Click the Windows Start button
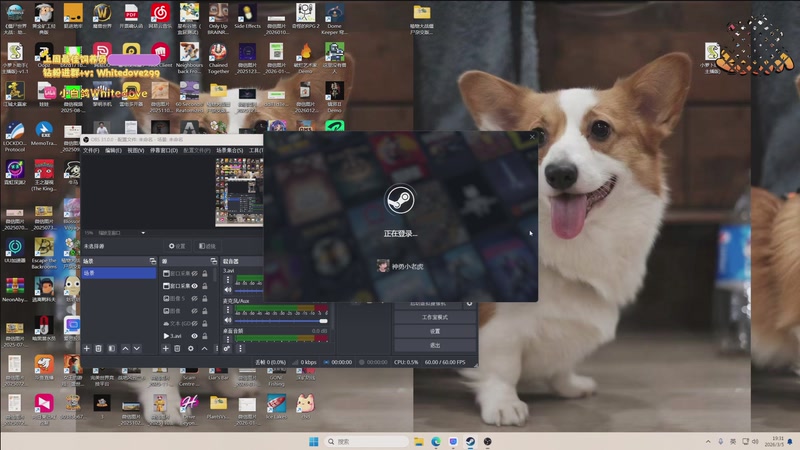This screenshot has width=800, height=450. (x=313, y=441)
